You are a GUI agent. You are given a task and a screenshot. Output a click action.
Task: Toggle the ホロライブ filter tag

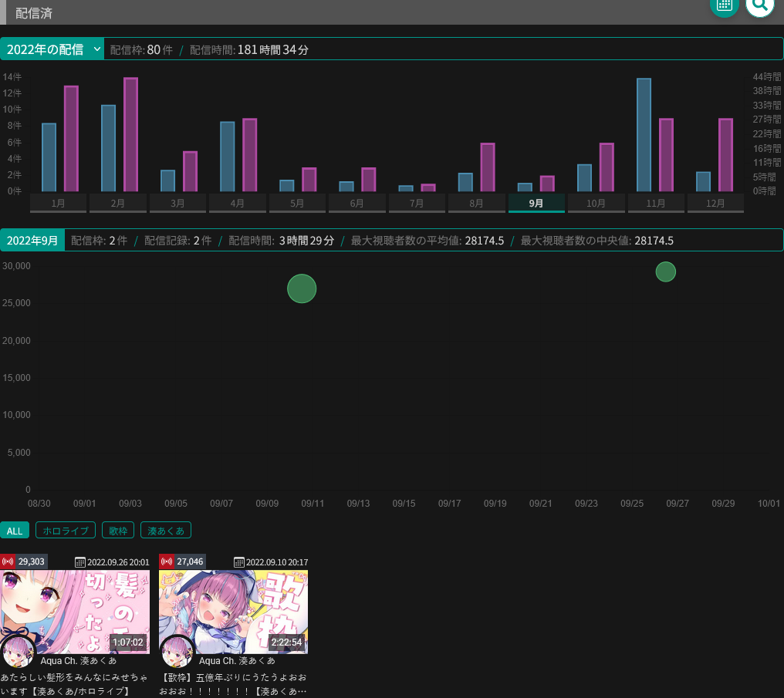coord(66,530)
